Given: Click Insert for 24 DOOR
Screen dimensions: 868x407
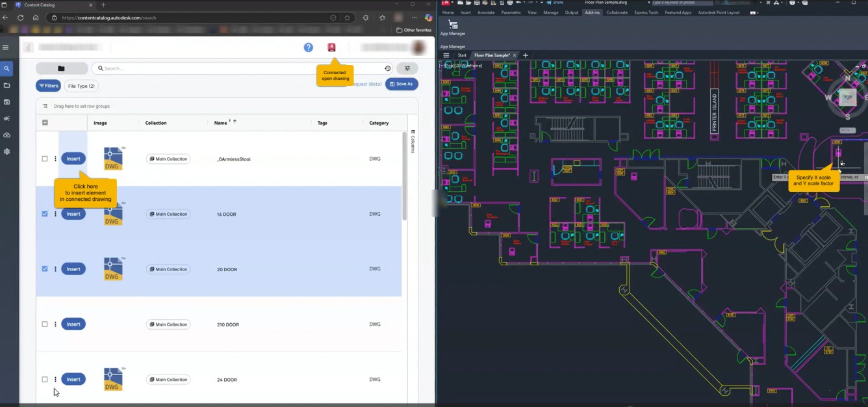Looking at the screenshot, I should (73, 379).
